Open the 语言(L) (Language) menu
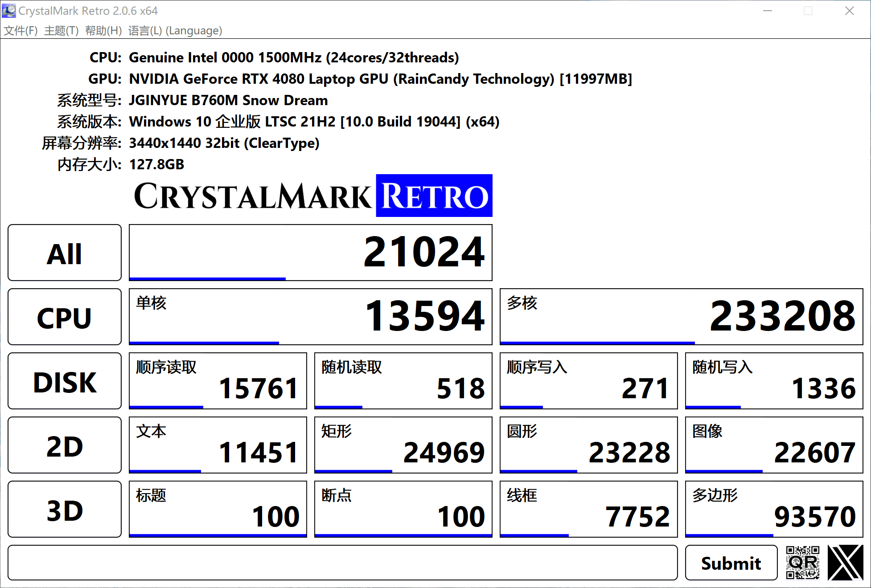Screen dimensions: 871x588 [x=175, y=31]
